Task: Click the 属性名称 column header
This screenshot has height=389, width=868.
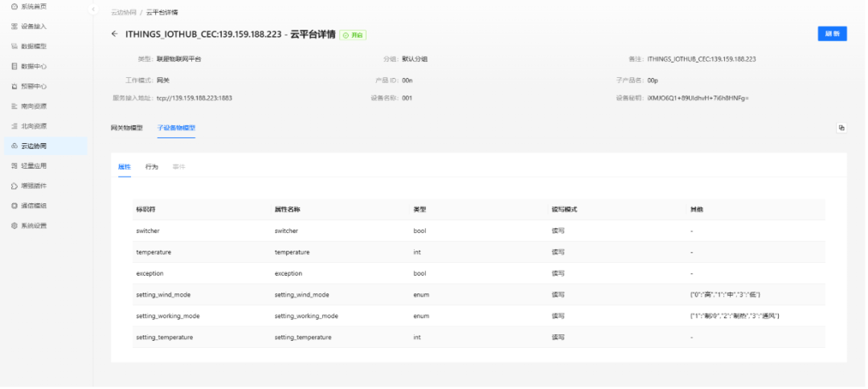Action: point(288,210)
